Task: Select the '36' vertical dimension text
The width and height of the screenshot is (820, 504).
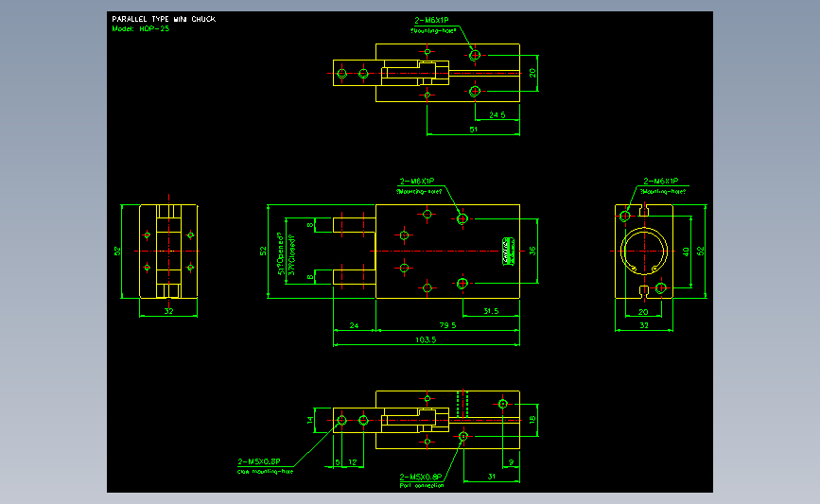Action: [x=532, y=251]
